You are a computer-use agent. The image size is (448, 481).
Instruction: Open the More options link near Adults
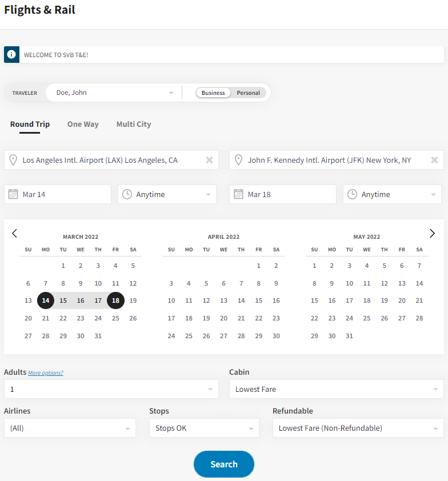46,372
